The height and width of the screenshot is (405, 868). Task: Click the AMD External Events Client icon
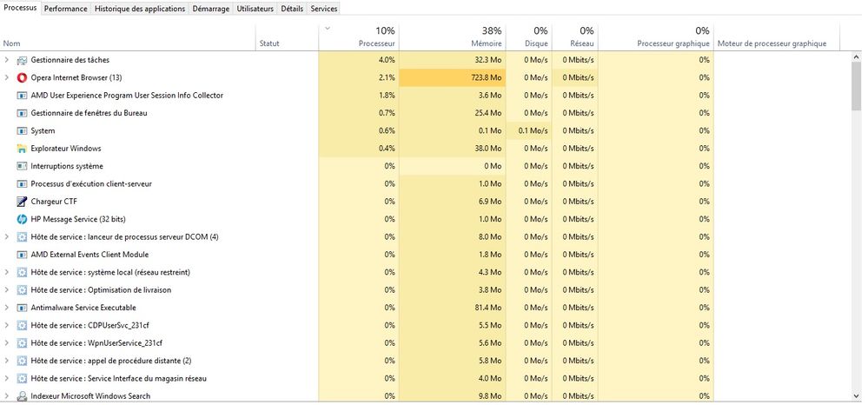22,255
